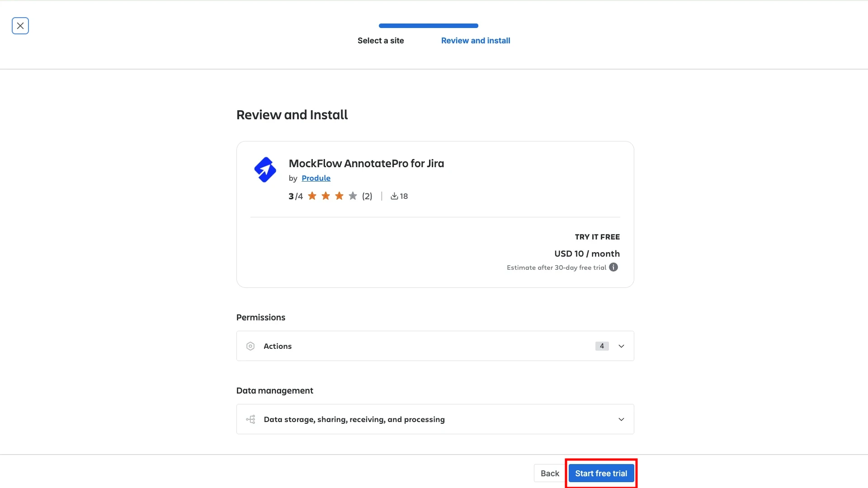
Task: Click the download count icon showing 18
Action: tap(394, 196)
